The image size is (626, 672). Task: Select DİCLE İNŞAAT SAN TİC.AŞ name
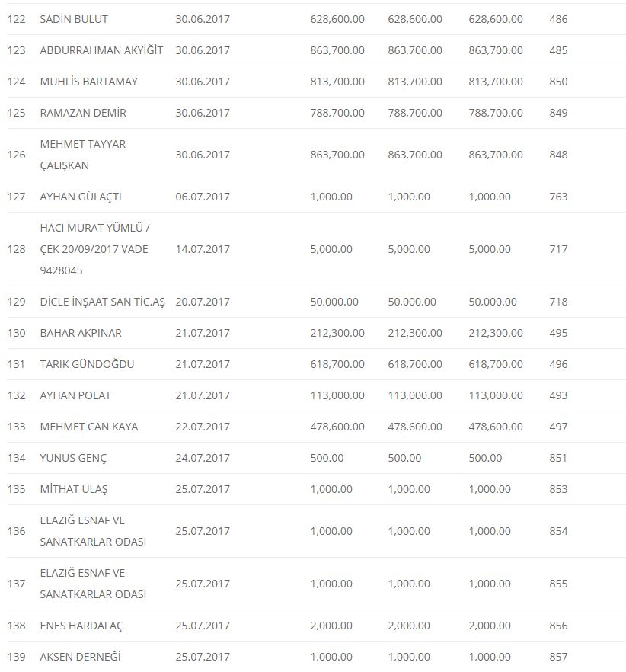point(102,302)
